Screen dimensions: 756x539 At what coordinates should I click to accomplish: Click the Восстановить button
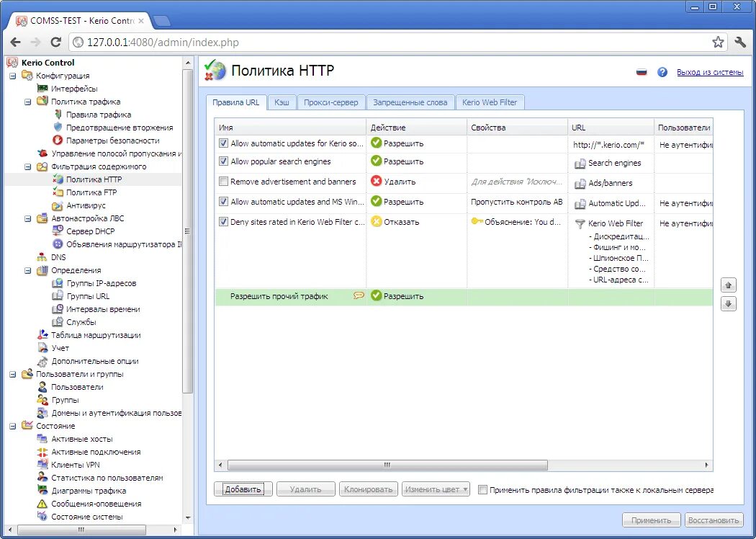pyautogui.click(x=714, y=520)
